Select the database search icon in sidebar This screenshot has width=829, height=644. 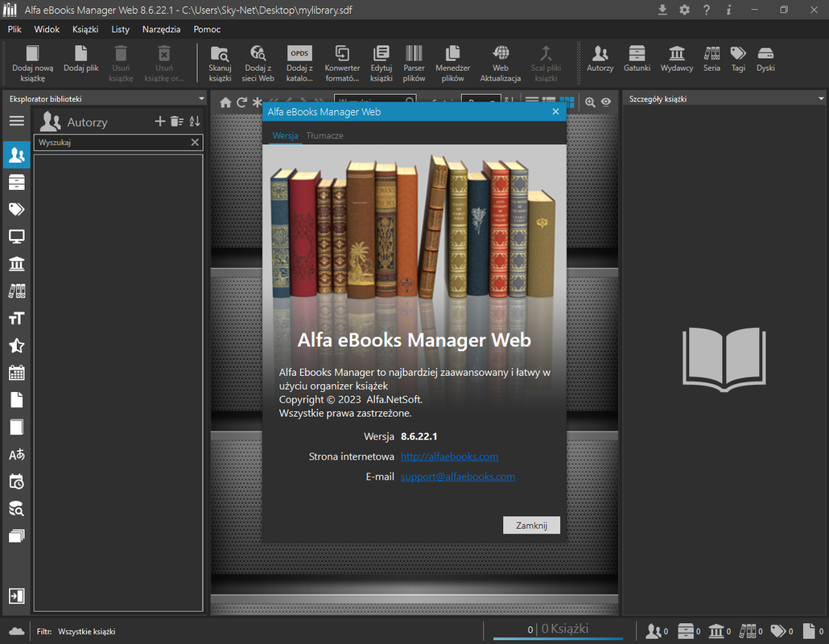point(16,509)
